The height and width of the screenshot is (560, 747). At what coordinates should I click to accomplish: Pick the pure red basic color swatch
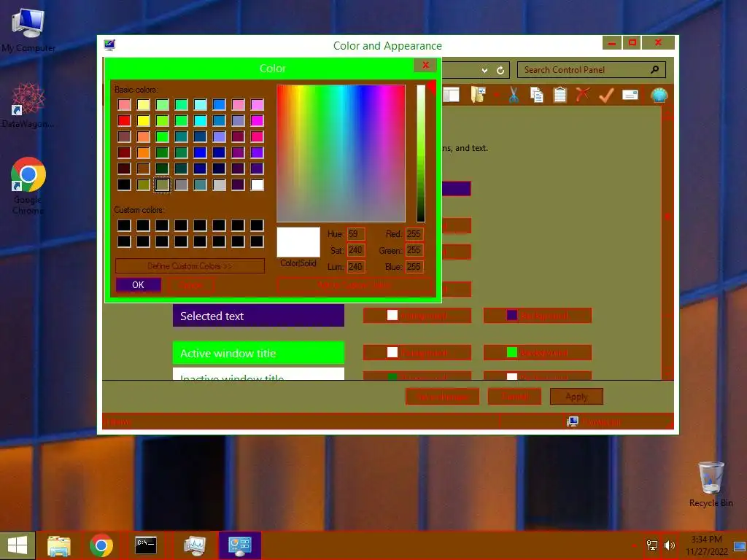[124, 120]
